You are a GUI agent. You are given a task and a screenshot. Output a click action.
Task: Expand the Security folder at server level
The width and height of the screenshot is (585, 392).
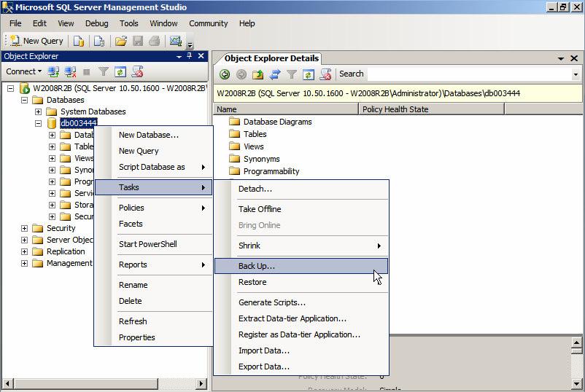pyautogui.click(x=24, y=228)
